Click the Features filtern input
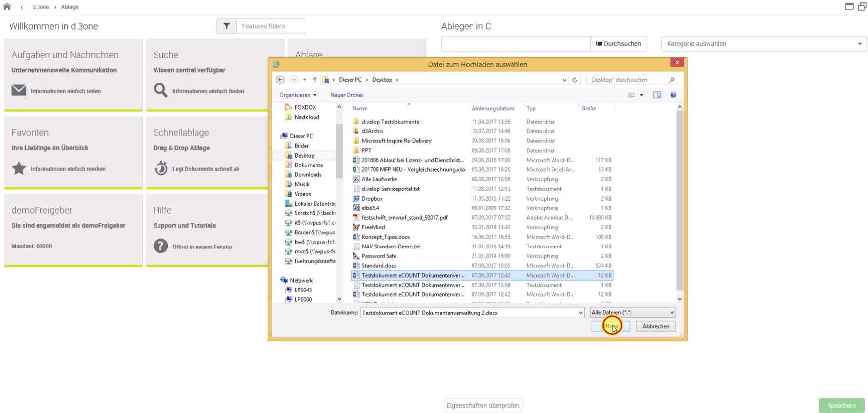Screen dimensions: 868x413 pos(270,26)
